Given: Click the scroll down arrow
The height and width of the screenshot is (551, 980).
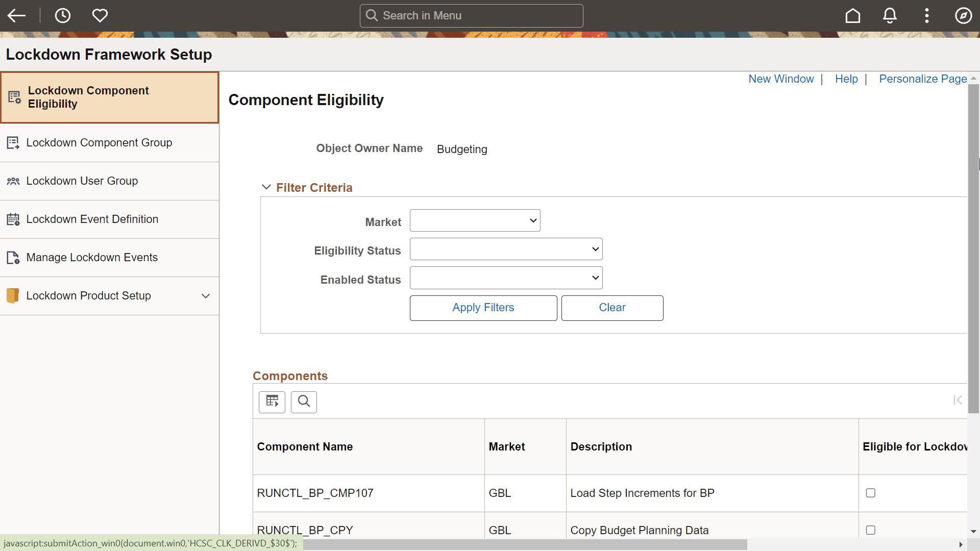Looking at the screenshot, I should point(974,532).
